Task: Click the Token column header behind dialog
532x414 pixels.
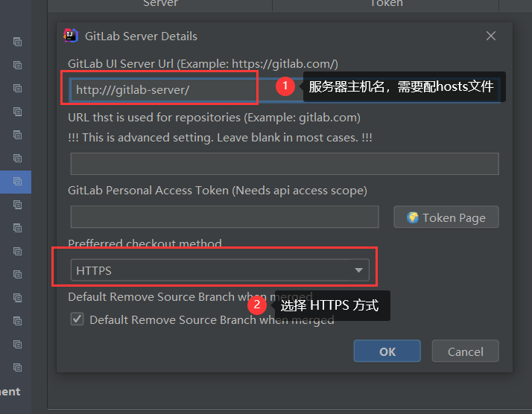Action: [386, 4]
